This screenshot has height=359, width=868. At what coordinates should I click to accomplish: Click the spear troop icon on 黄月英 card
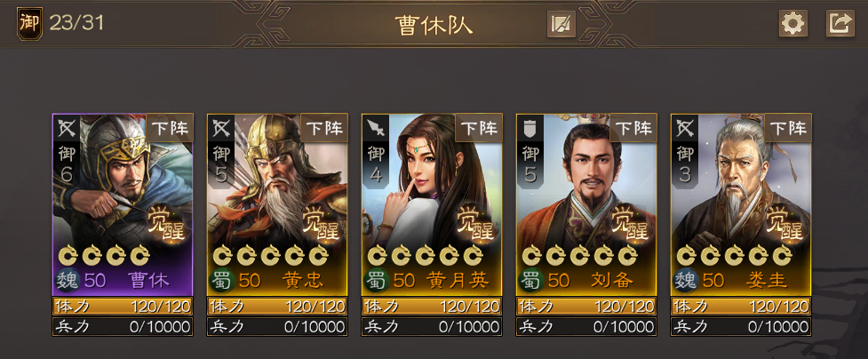(376, 129)
